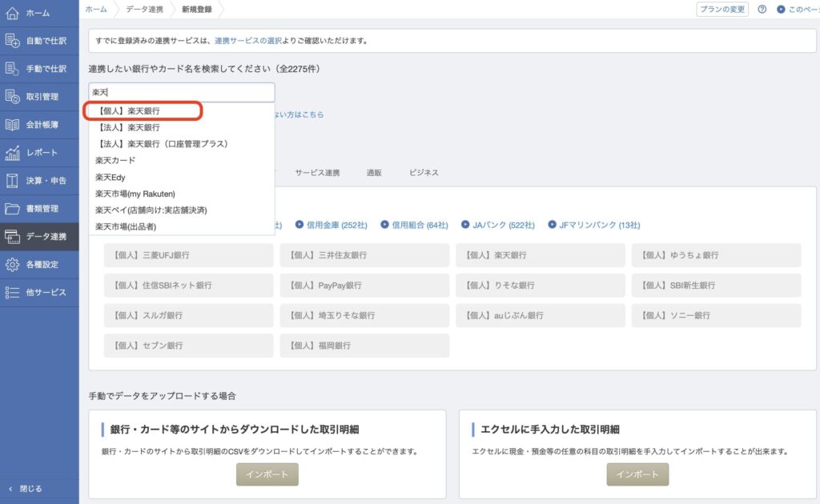Screen dimensions: 820x504
Task: Click the 決算・申告 sidebar icon
Action: tap(12, 181)
